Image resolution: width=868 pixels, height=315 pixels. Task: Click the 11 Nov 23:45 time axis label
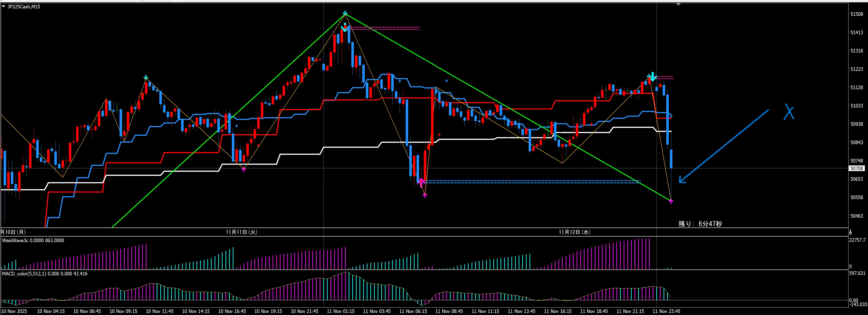(x=666, y=311)
